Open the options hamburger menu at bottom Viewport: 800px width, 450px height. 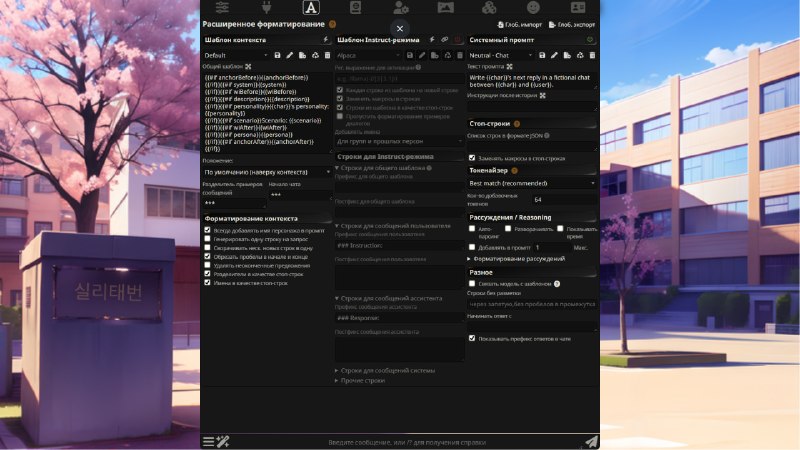(x=208, y=441)
